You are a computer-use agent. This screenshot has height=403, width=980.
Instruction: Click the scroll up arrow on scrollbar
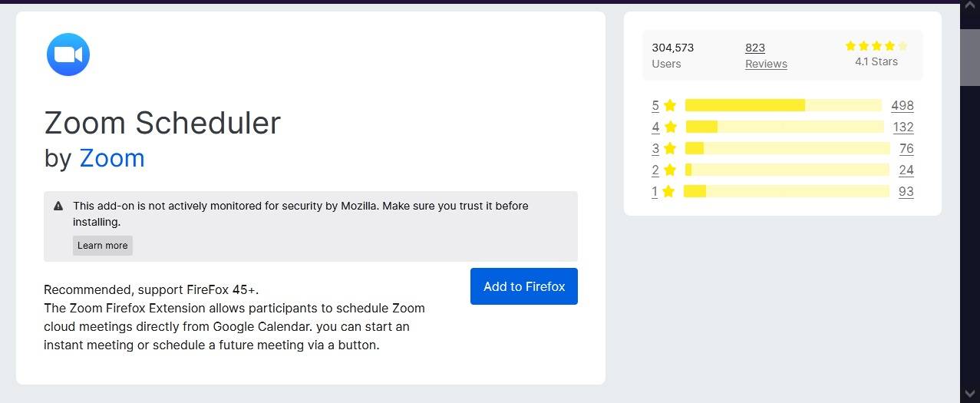pos(970,9)
